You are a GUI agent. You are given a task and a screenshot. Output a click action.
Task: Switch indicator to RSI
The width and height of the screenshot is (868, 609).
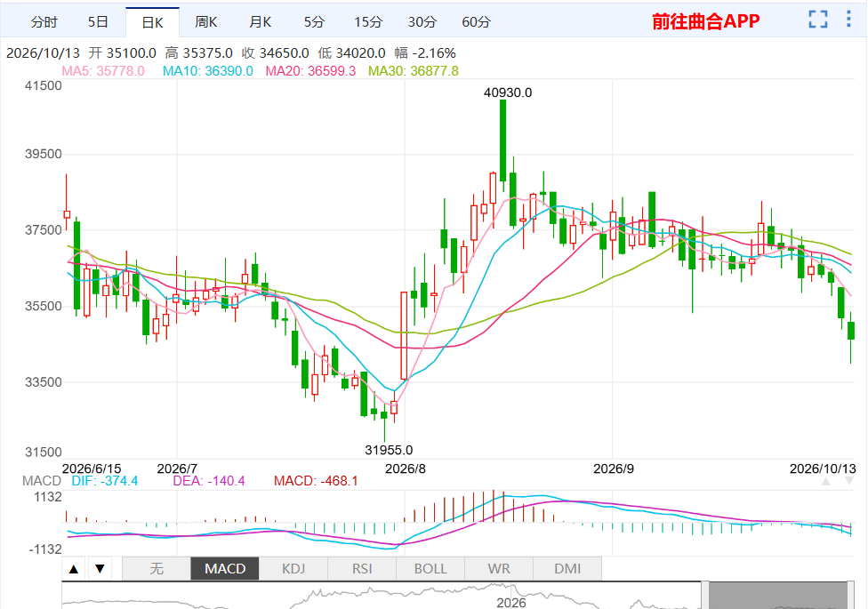point(362,569)
